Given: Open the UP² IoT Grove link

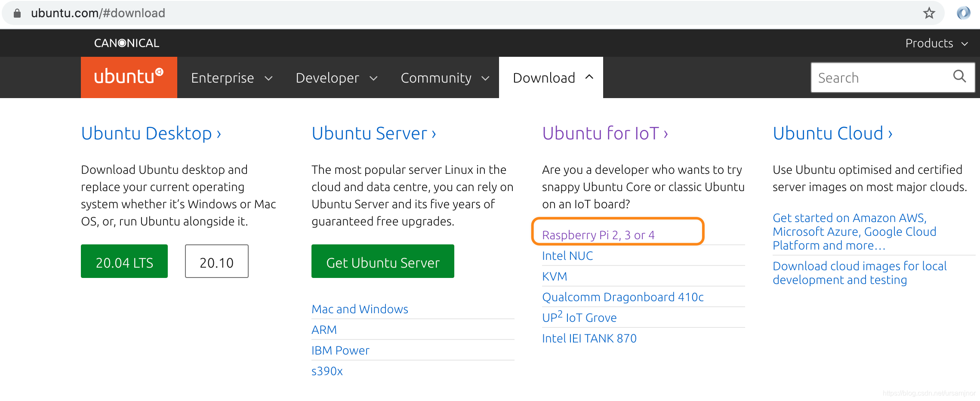Looking at the screenshot, I should pyautogui.click(x=579, y=317).
